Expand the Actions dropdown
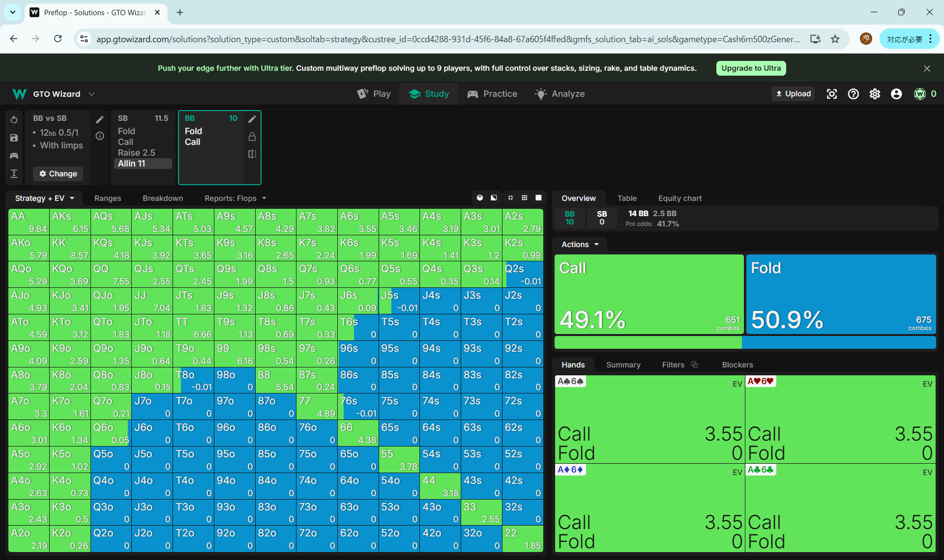The image size is (944, 560). 580,244
